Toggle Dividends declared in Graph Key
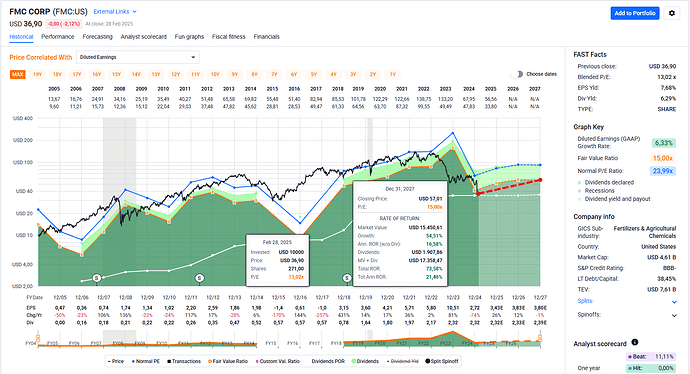Screen dimensions: 690x374 (x=606, y=182)
